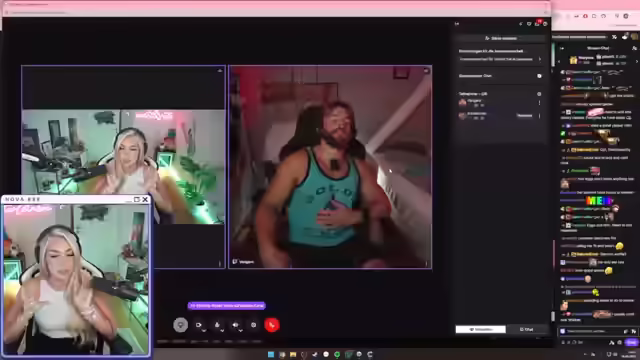Screen dimensions: 640x360
Task: Open File Explorer folder on taskbar
Action: pos(293,354)
